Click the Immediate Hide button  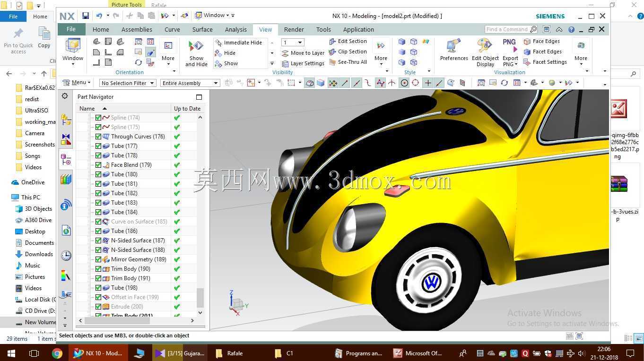238,43
